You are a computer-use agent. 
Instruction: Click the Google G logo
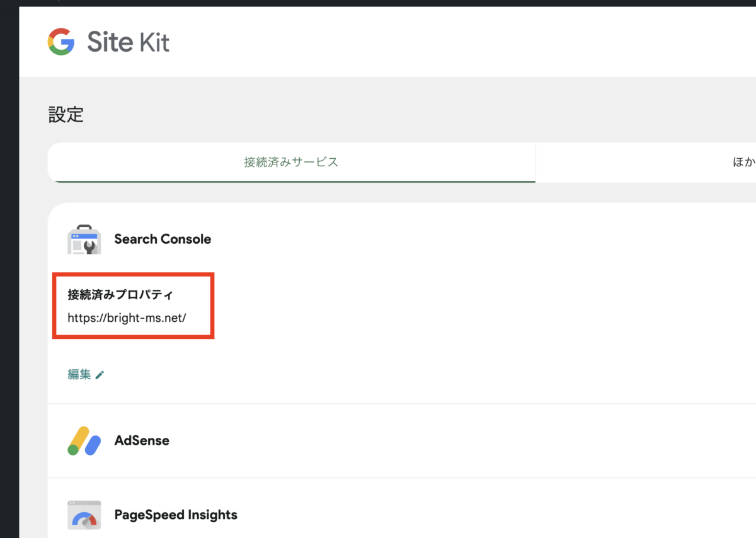(x=61, y=42)
